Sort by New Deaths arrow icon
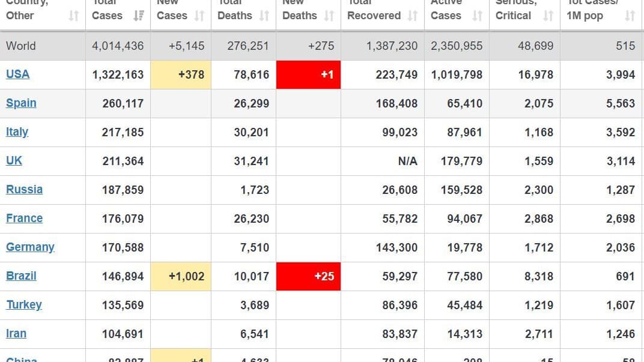The height and width of the screenshot is (362, 644). [x=329, y=16]
